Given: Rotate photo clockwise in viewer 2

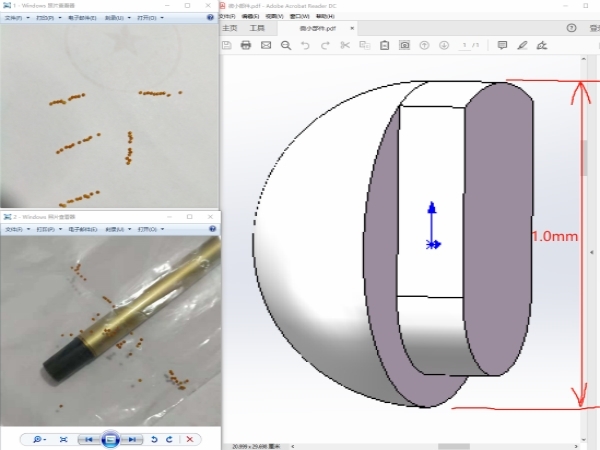Looking at the screenshot, I should point(169,439).
